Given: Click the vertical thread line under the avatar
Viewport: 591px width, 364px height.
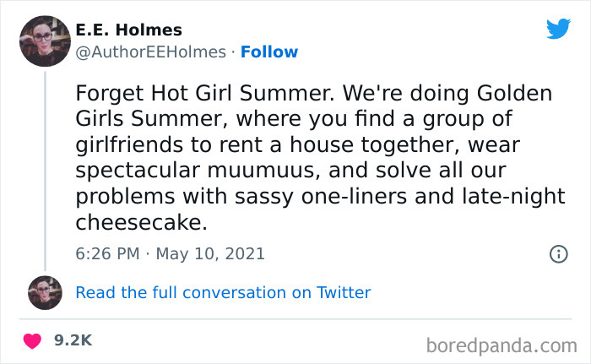Looking at the screenshot, I should click(45, 169).
